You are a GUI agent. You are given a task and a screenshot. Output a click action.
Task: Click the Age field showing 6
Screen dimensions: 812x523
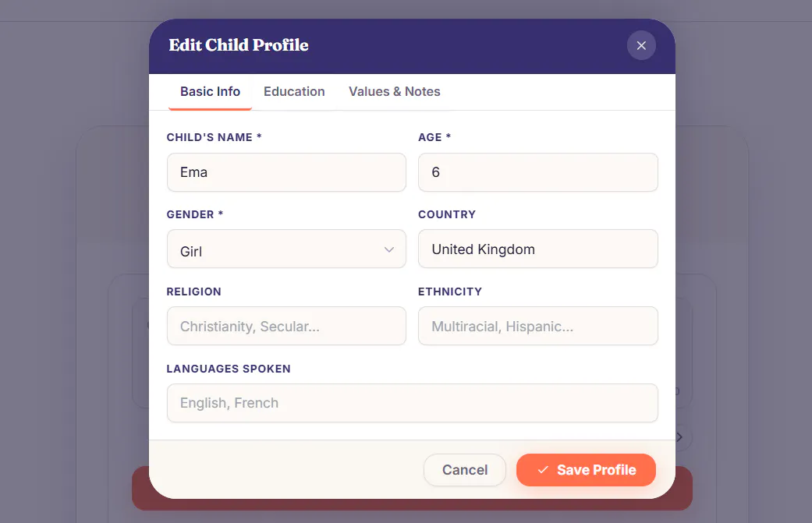coord(538,172)
